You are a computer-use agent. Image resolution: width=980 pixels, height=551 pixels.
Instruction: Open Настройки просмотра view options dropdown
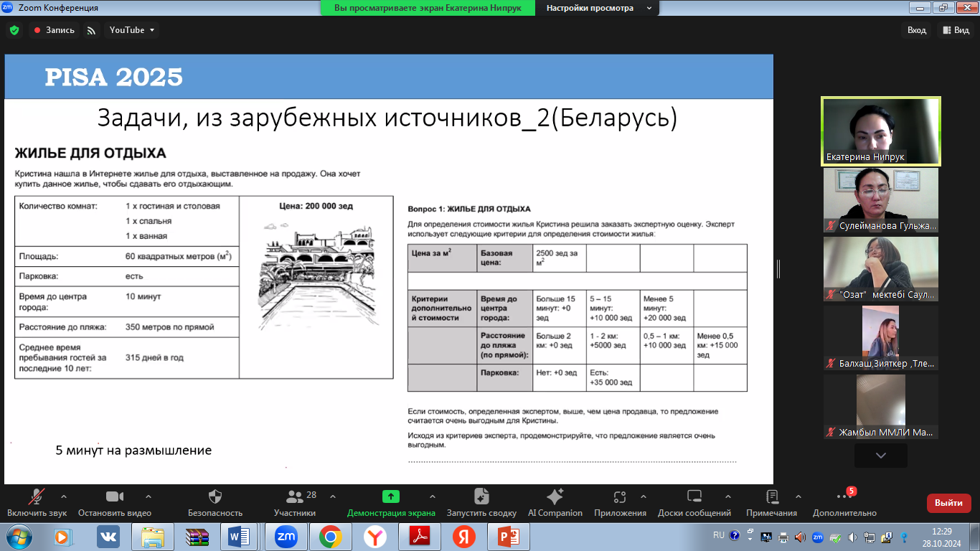coord(599,8)
